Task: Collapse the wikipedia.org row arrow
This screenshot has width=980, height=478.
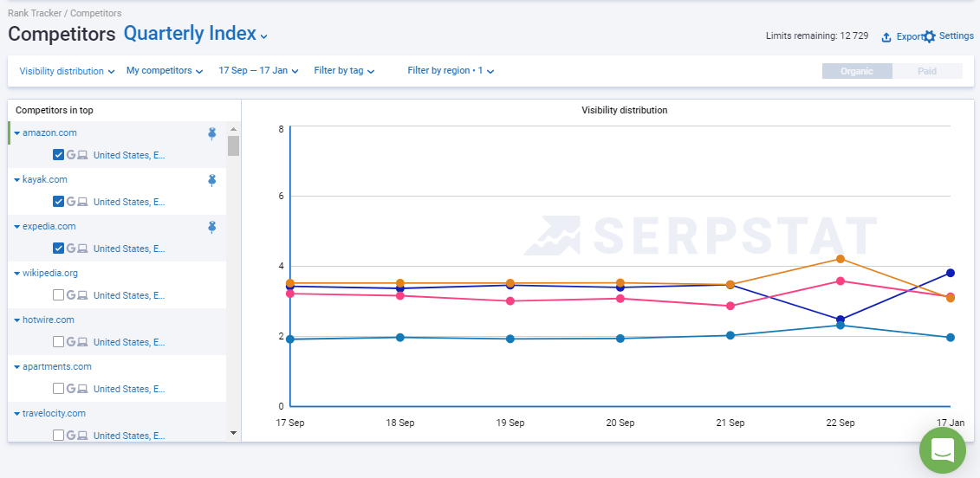Action: (x=17, y=274)
